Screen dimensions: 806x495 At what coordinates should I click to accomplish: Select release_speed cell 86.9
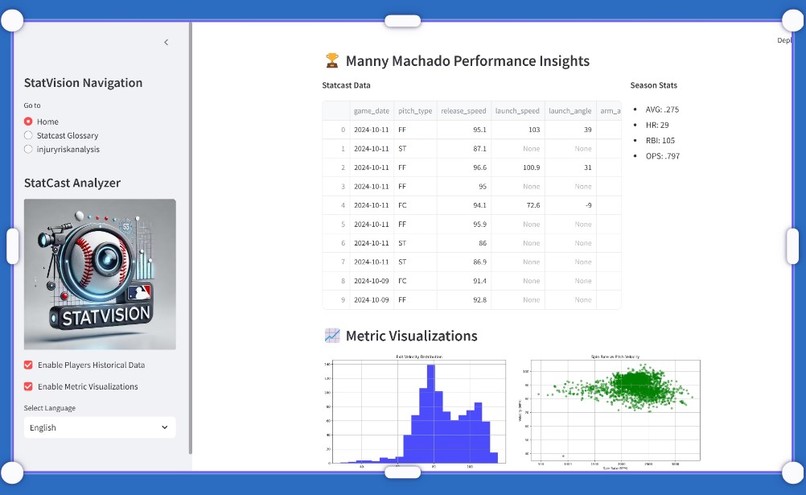[464, 262]
